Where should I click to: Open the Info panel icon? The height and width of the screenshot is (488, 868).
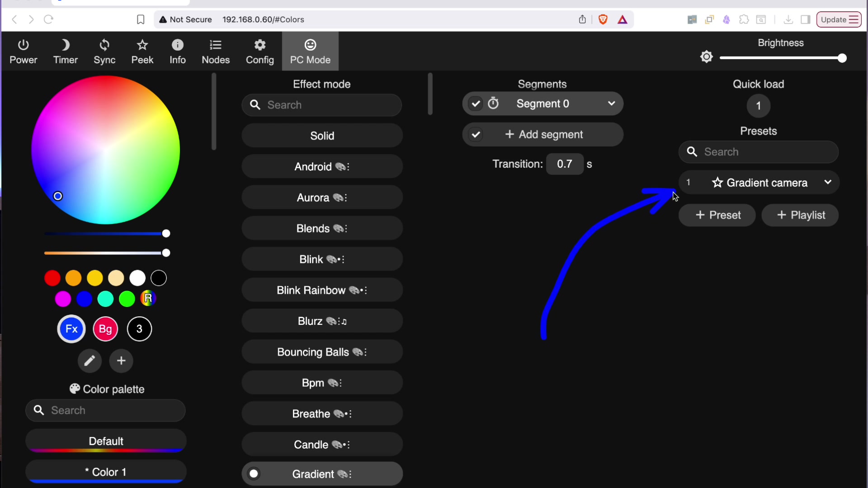(x=178, y=45)
